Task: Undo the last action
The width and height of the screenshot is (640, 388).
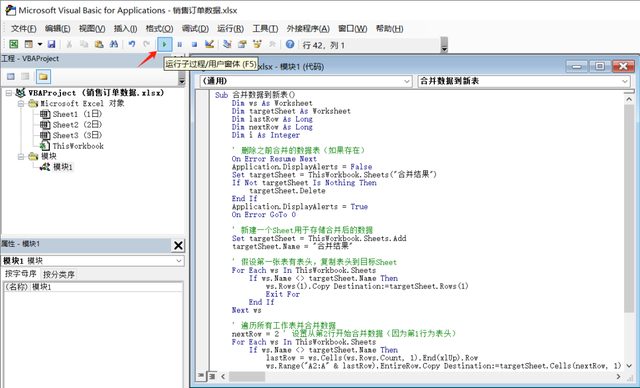Action: (x=131, y=44)
